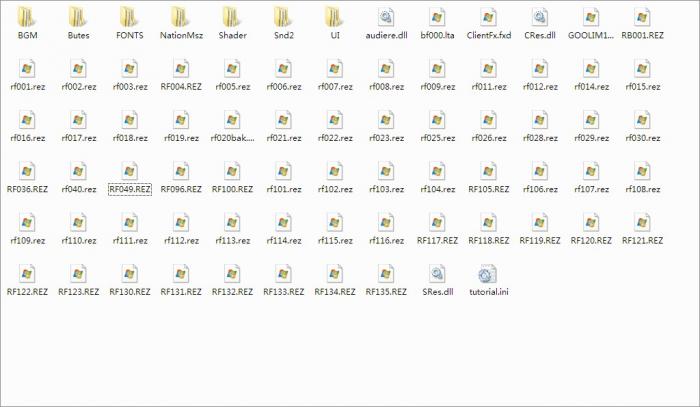Click the rf003.rez file name
The image size is (700, 407).
[x=130, y=87]
